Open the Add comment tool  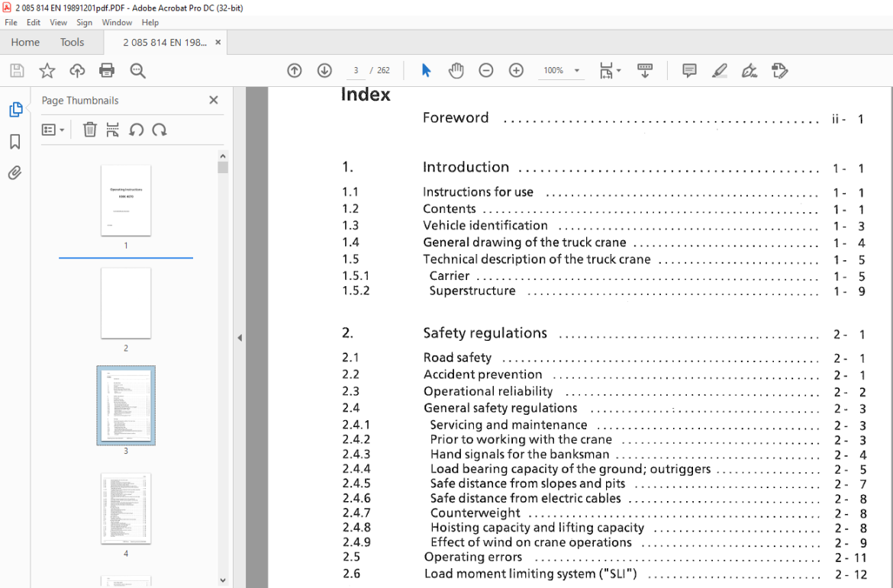(x=689, y=71)
